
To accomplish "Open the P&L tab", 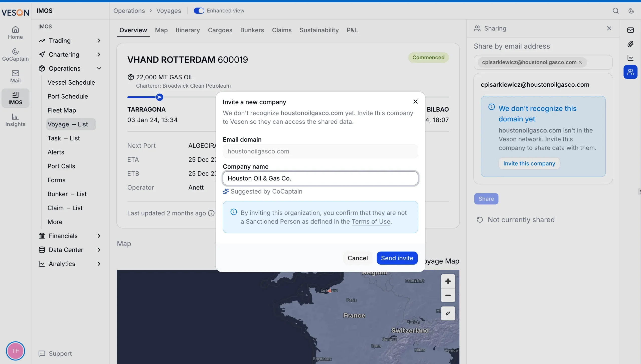I will [352, 30].
